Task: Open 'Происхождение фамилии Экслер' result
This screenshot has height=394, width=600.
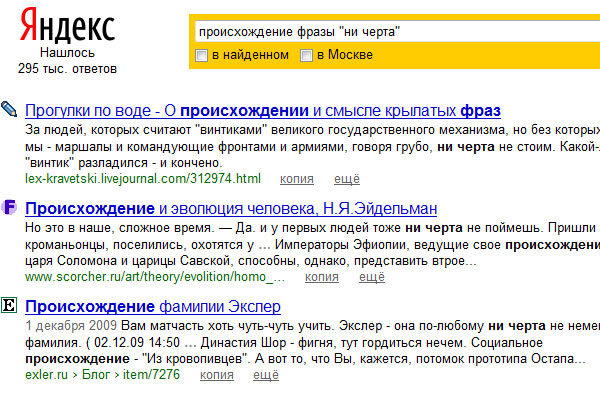Action: click(153, 307)
